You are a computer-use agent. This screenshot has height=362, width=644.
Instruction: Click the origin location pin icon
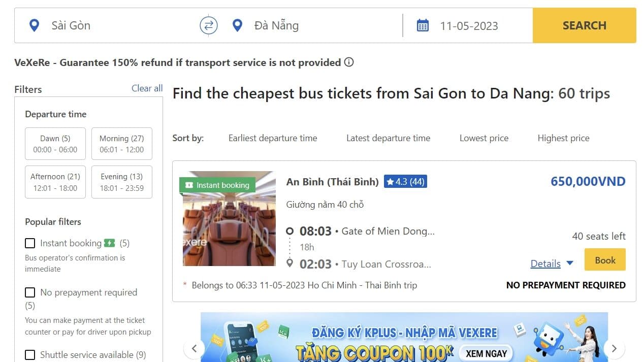coord(34,25)
